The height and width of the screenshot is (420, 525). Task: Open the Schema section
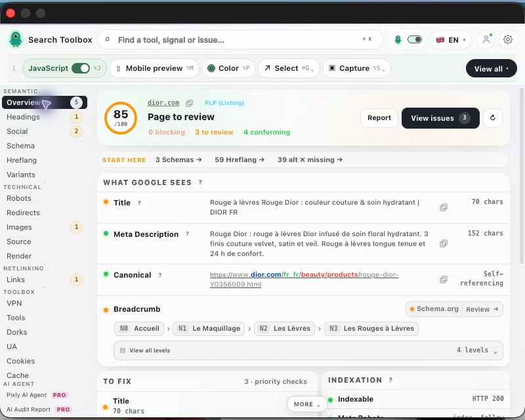[x=45, y=146]
